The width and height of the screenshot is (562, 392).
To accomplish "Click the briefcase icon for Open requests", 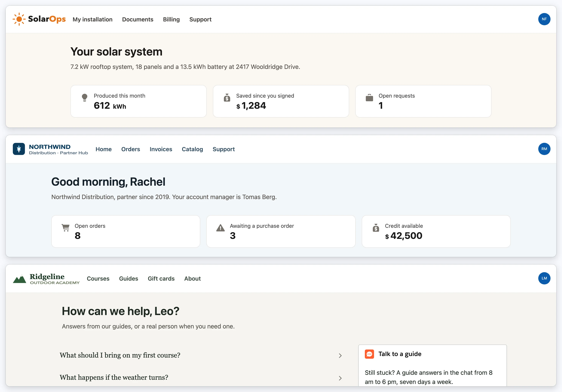I will click(369, 97).
